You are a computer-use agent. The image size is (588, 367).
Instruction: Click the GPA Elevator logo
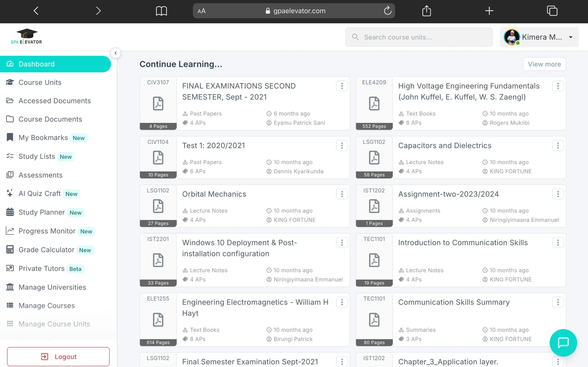(26, 36)
